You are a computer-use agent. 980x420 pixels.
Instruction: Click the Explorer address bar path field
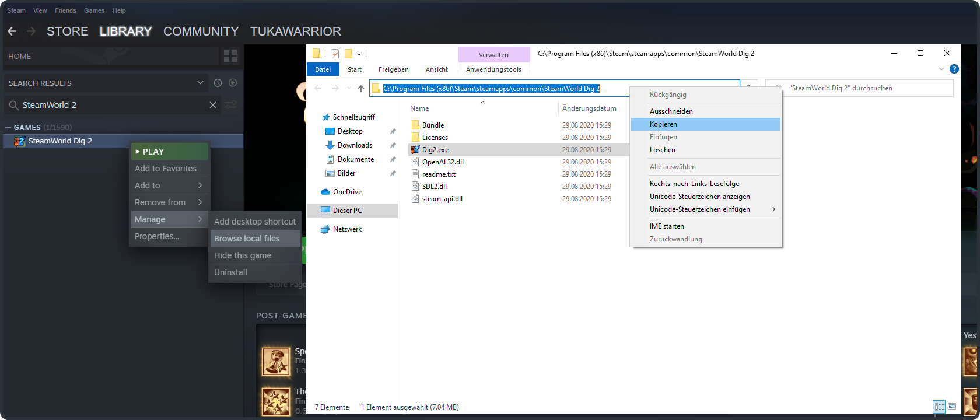click(554, 88)
